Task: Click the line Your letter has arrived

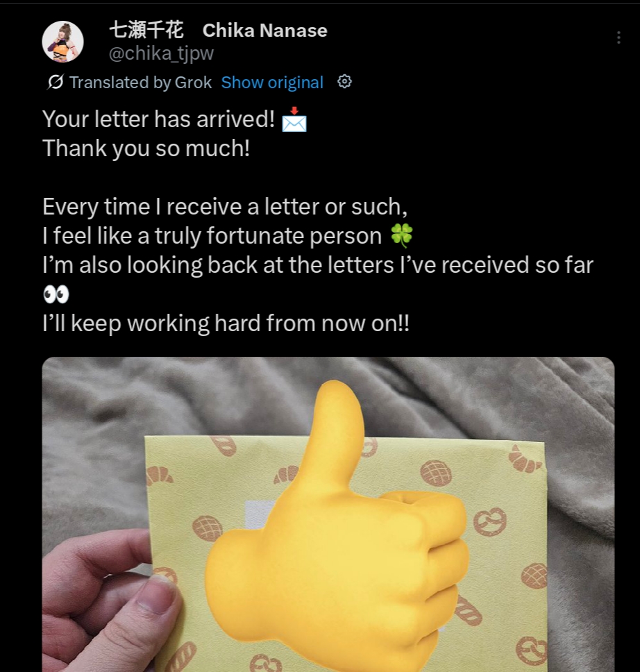Action: pyautogui.click(x=158, y=119)
